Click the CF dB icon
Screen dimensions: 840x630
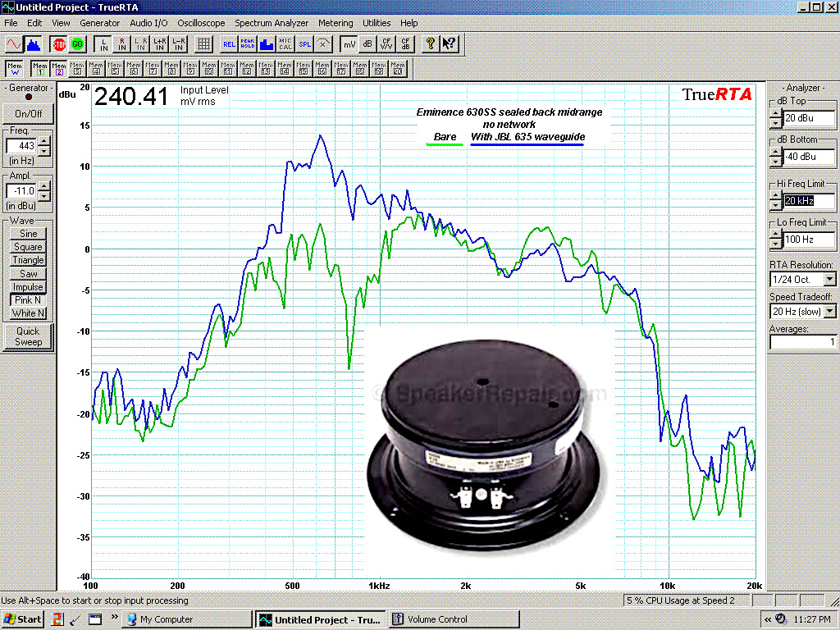(x=405, y=44)
